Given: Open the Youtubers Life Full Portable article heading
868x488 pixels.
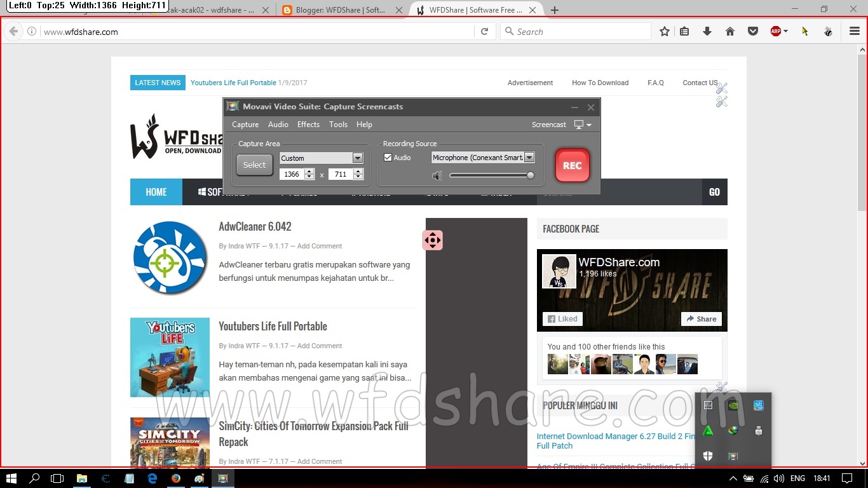Looking at the screenshot, I should [273, 327].
